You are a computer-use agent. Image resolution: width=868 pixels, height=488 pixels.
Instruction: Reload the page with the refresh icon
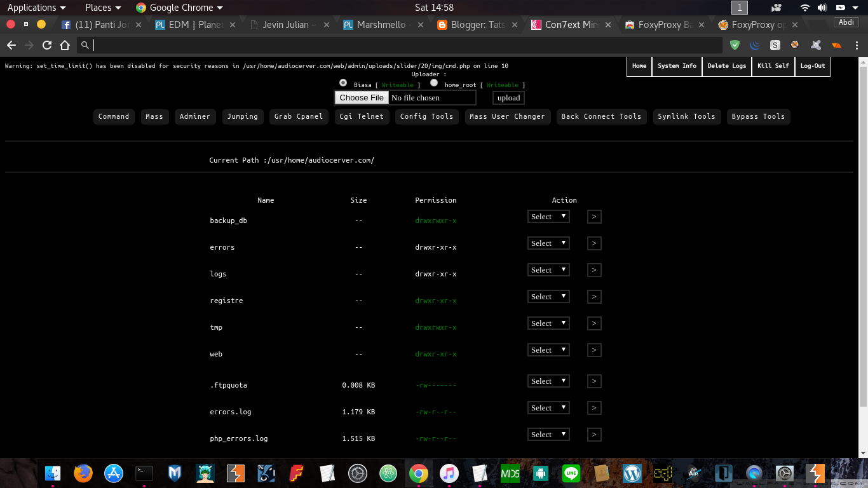pos(46,45)
